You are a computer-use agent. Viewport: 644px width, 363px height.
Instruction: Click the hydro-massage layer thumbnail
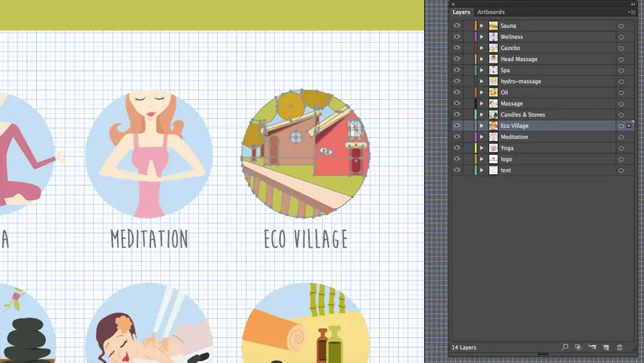(493, 81)
